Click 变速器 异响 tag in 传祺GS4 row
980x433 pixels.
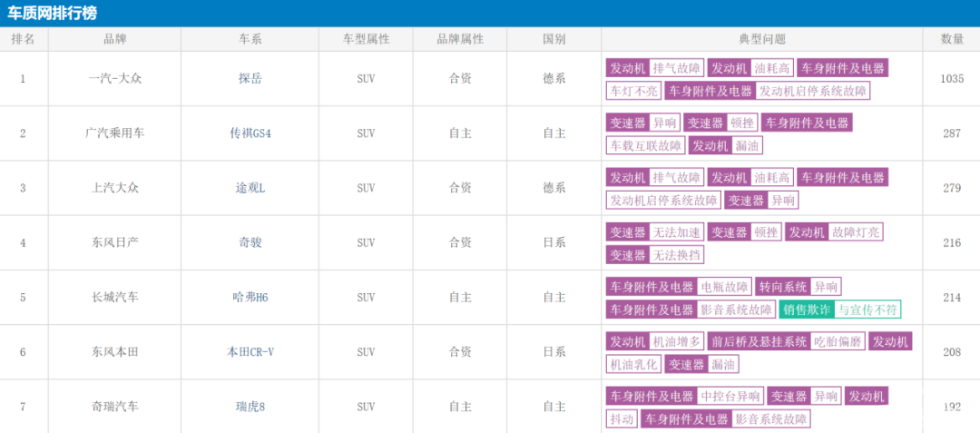(x=643, y=123)
